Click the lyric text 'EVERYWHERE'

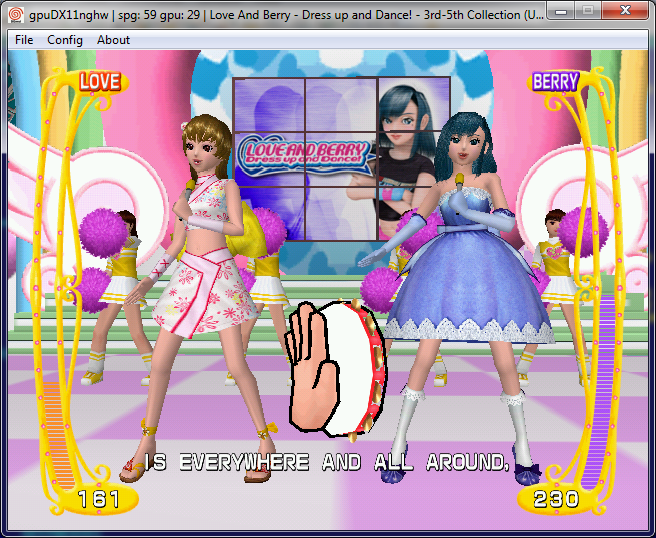pos(244,462)
